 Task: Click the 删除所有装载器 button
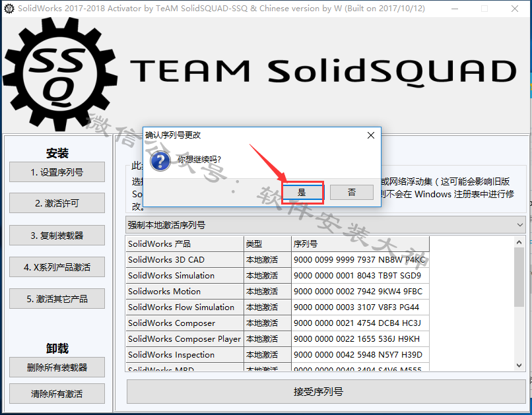click(57, 367)
